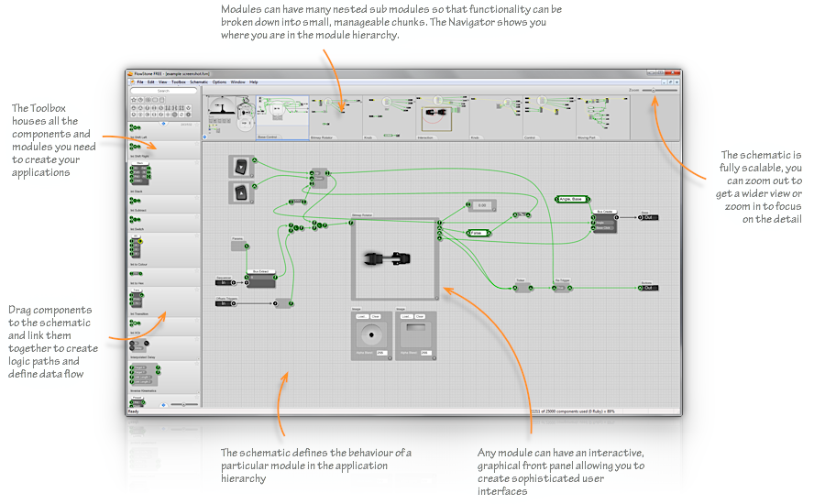
Task: Select the Bitmap Rotator module in schematic
Action: (394, 258)
